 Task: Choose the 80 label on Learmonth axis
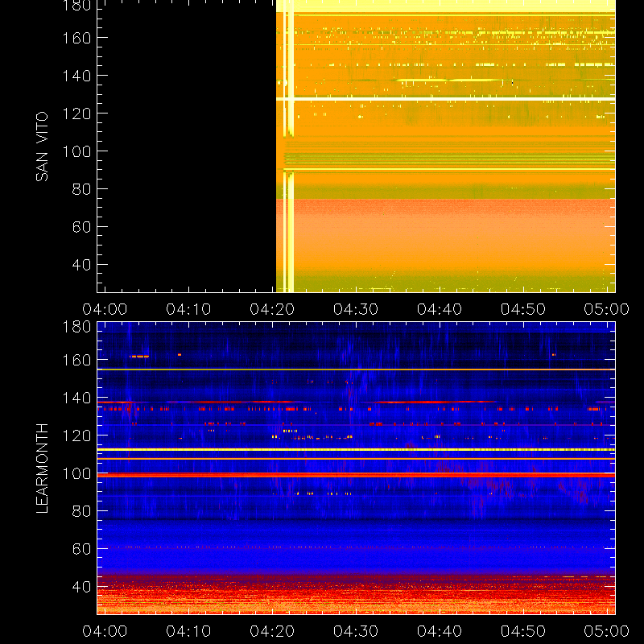(x=81, y=511)
